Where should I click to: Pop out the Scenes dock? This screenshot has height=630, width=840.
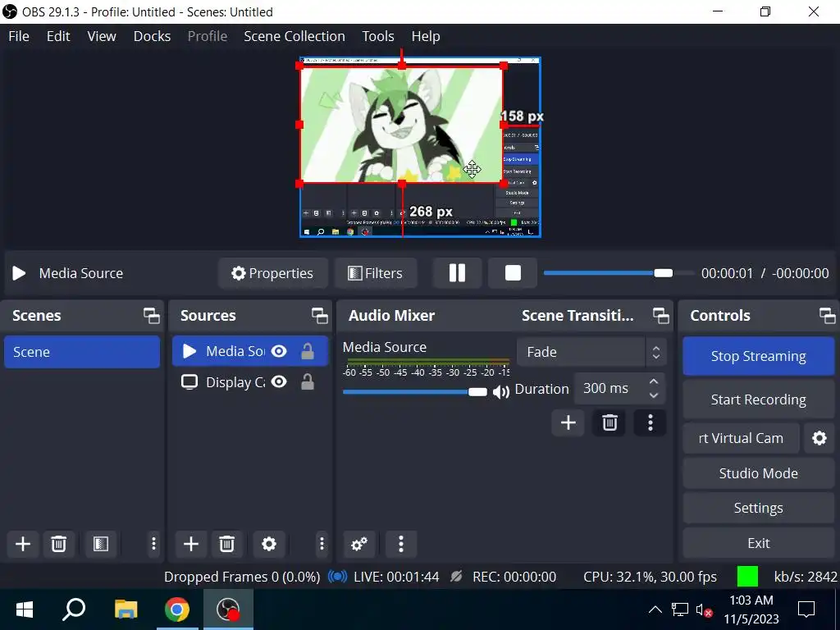152,316
